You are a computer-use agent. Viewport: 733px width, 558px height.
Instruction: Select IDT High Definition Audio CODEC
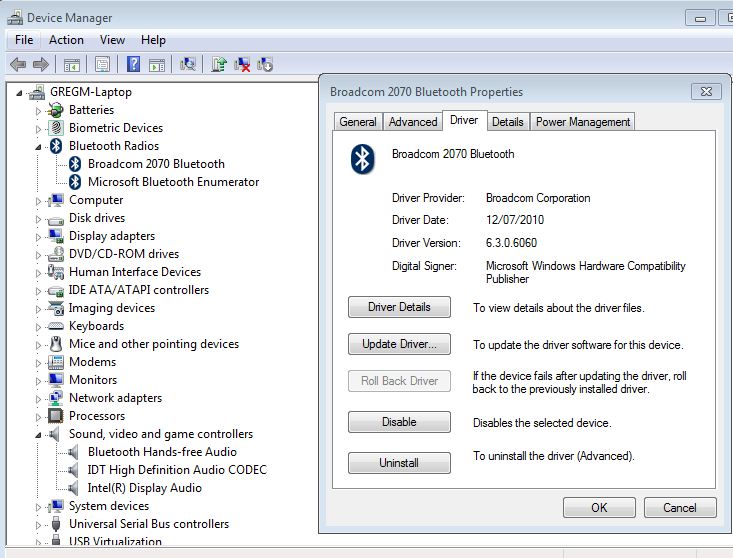[177, 470]
